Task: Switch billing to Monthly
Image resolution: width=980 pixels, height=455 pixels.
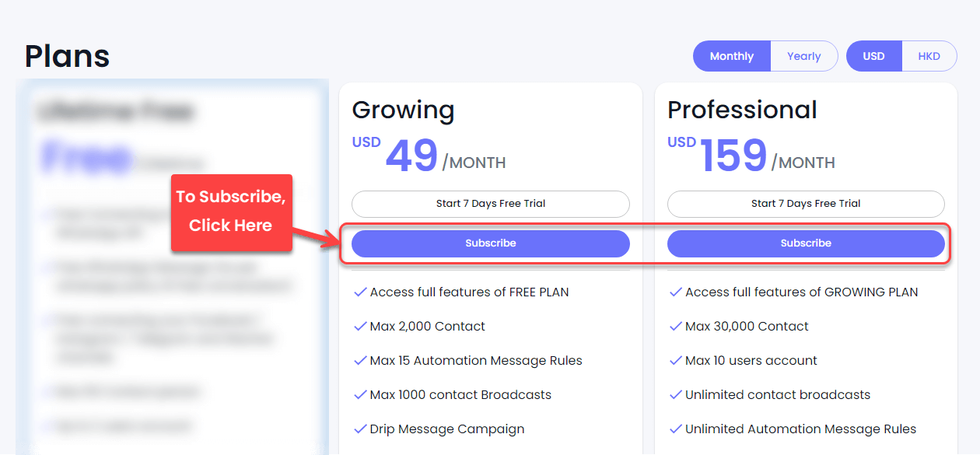Action: tap(732, 56)
